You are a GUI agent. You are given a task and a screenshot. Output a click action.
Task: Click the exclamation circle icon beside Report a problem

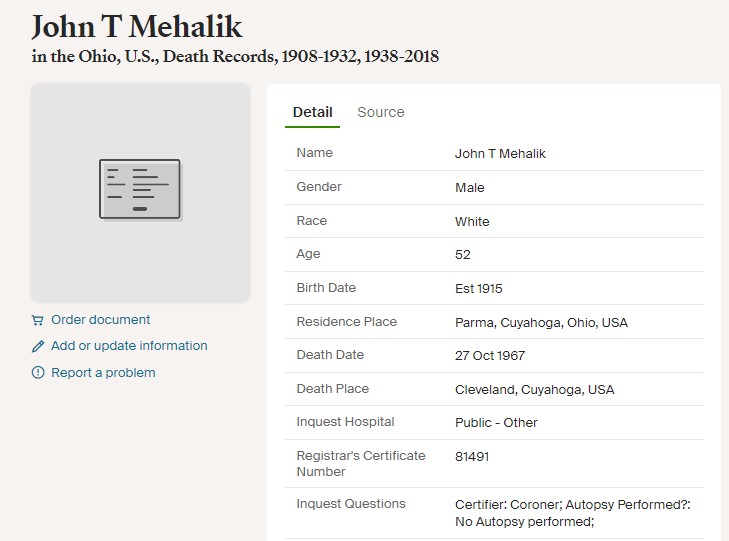38,373
